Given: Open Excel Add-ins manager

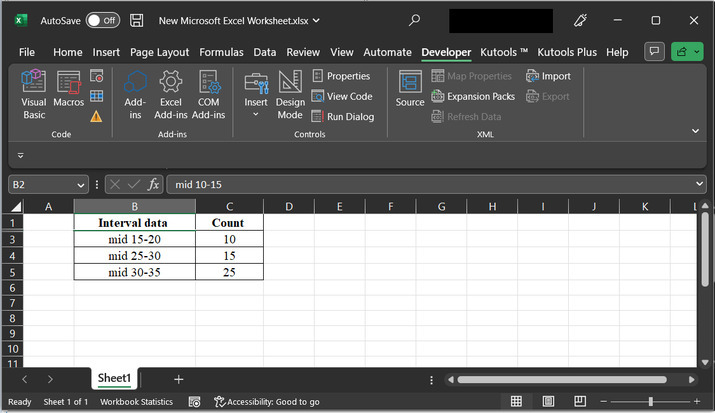Looking at the screenshot, I should pyautogui.click(x=171, y=95).
